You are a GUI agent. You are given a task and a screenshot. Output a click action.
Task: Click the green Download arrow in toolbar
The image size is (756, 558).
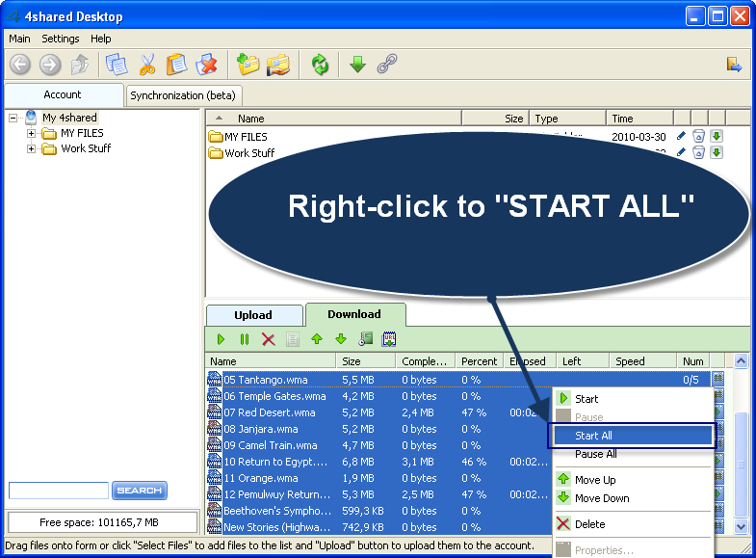(357, 64)
